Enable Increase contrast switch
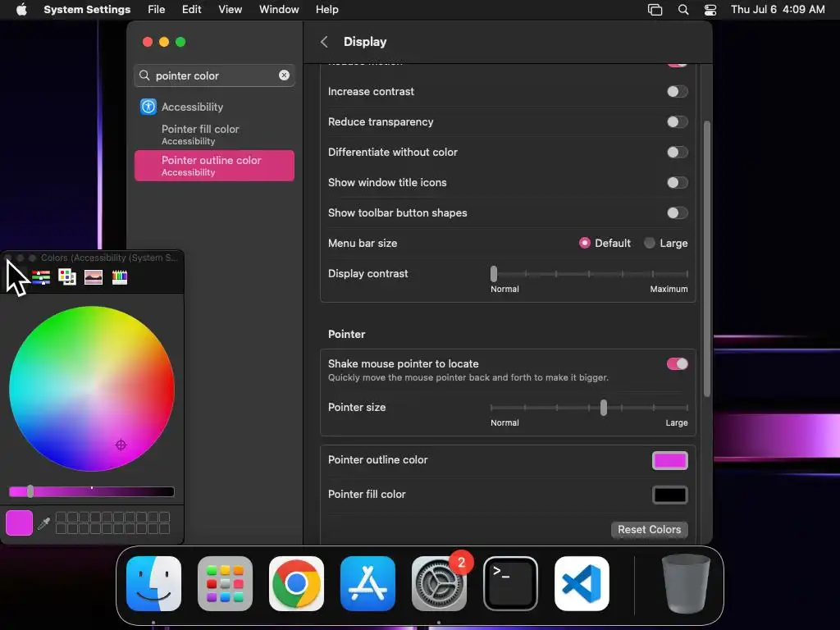Screen dimensions: 840x630 click(677, 92)
